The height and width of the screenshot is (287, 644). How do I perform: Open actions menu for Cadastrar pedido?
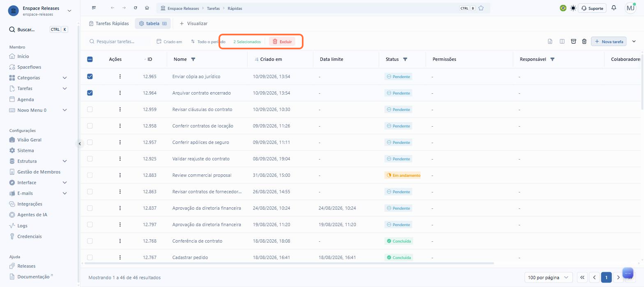point(120,257)
